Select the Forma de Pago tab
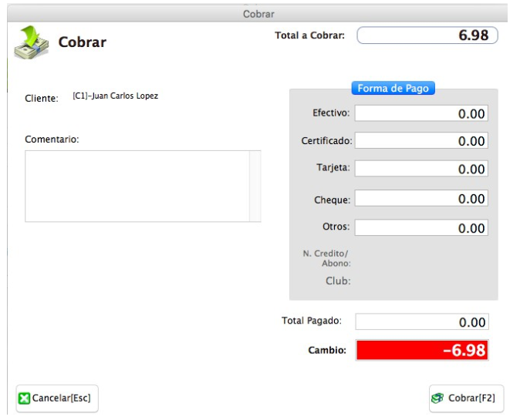 [393, 88]
